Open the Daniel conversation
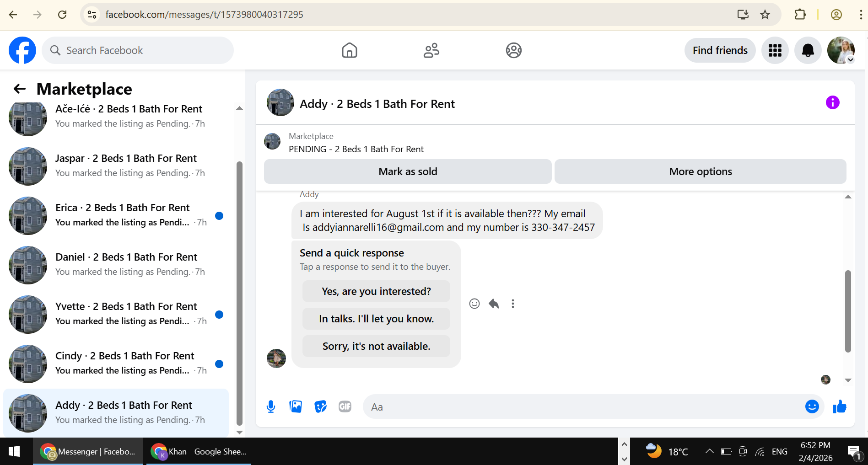This screenshot has height=465, width=868. (x=116, y=265)
